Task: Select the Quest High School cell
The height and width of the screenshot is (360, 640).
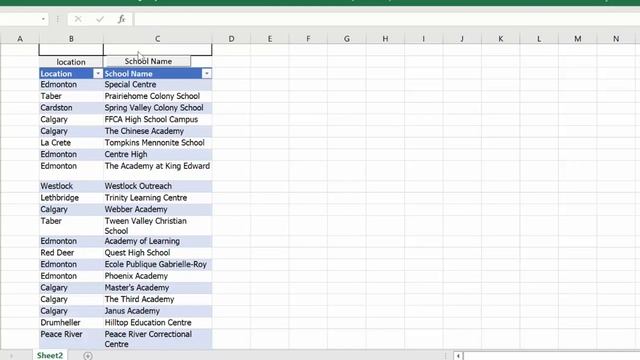Action: coord(158,253)
